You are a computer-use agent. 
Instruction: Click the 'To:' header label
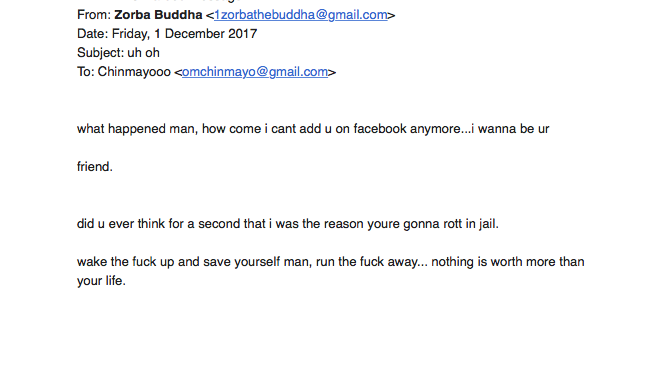(86, 72)
